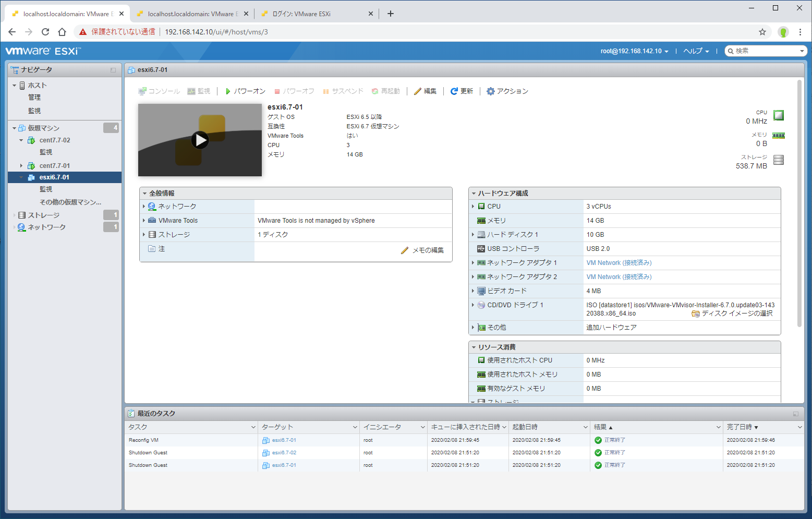Click the browser home button
The height and width of the screenshot is (519, 812).
[x=62, y=32]
